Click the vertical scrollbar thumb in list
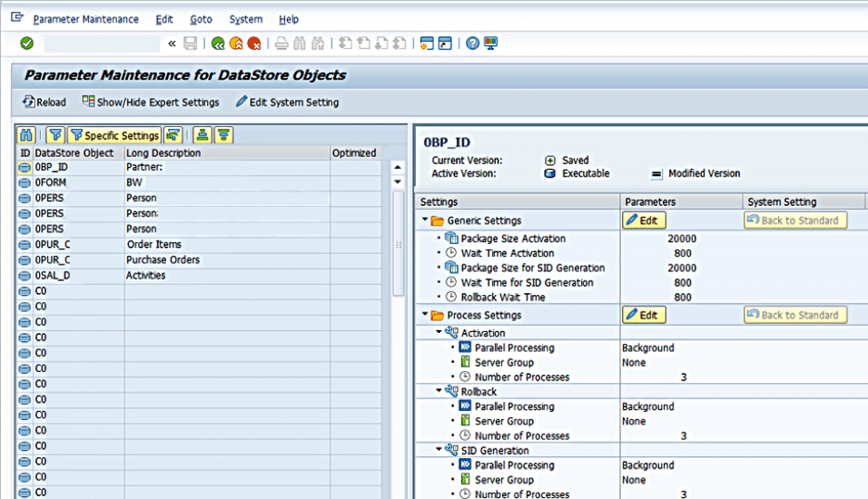The width and height of the screenshot is (868, 499). [x=398, y=244]
